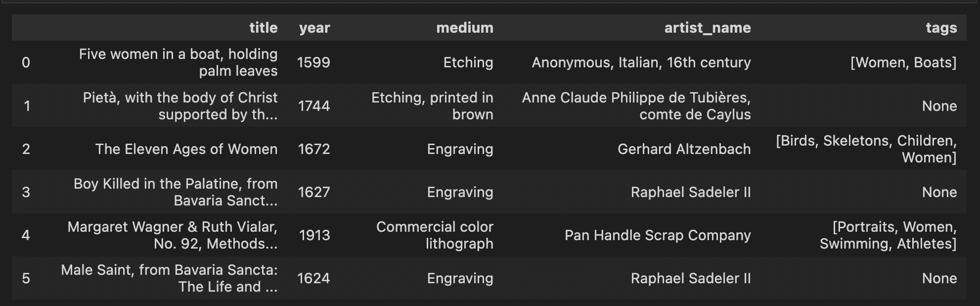This screenshot has width=980, height=306.
Task: Select the Gerhard Altzenbach artist cell
Action: (x=684, y=149)
